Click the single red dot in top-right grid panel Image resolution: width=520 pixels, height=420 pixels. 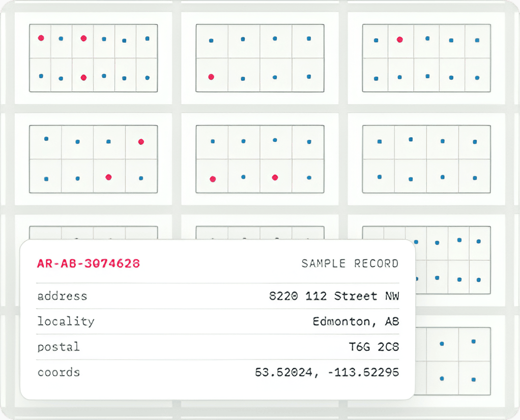pos(400,40)
